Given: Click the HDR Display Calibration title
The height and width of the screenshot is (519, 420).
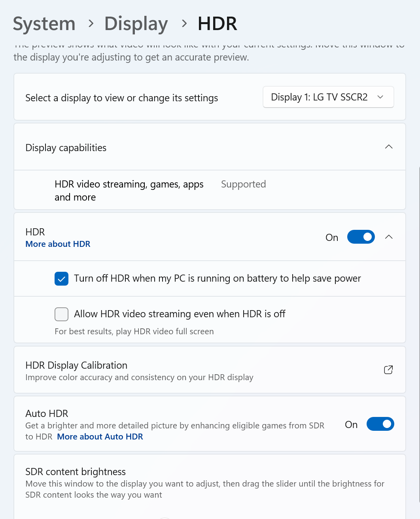Looking at the screenshot, I should click(76, 365).
